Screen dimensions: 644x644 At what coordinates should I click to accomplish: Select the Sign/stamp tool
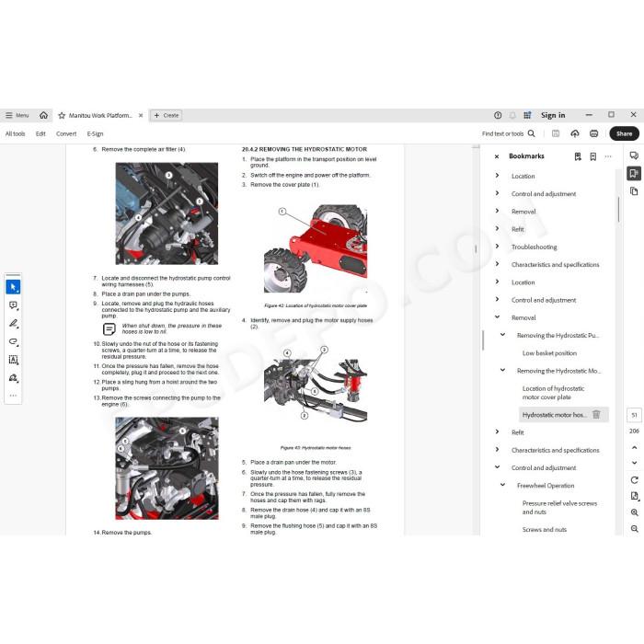point(13,378)
